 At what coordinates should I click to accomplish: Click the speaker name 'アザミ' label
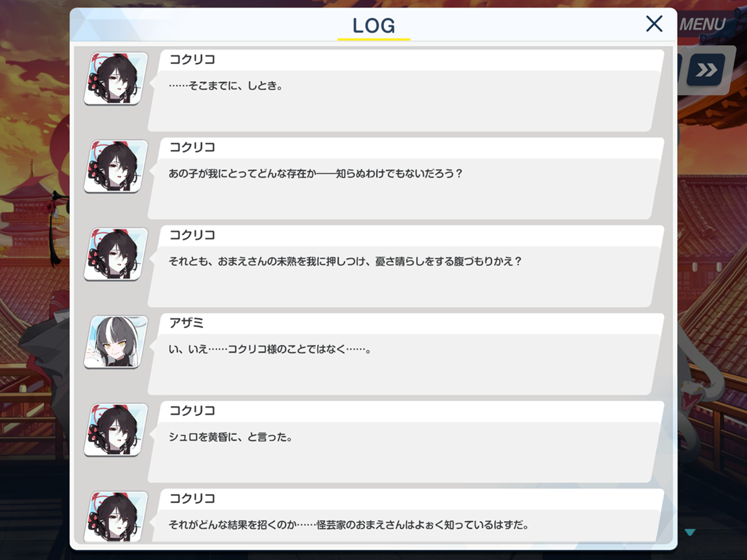pos(186,323)
